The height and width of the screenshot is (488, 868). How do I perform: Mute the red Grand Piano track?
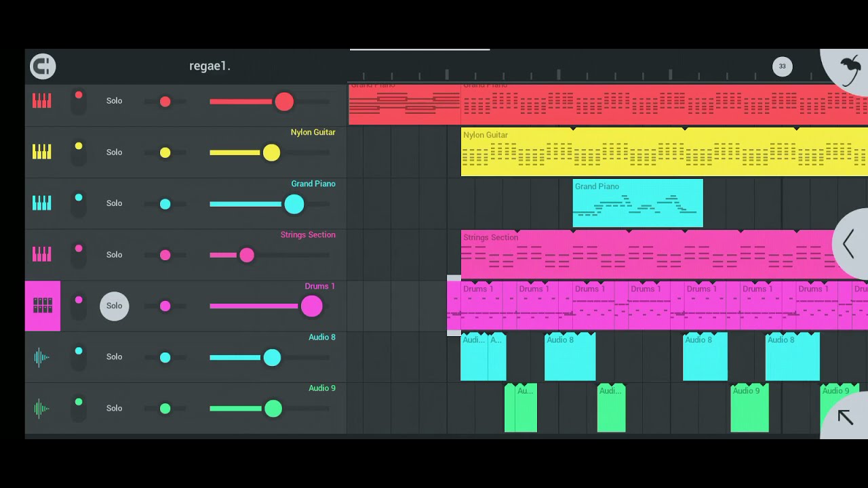point(79,101)
